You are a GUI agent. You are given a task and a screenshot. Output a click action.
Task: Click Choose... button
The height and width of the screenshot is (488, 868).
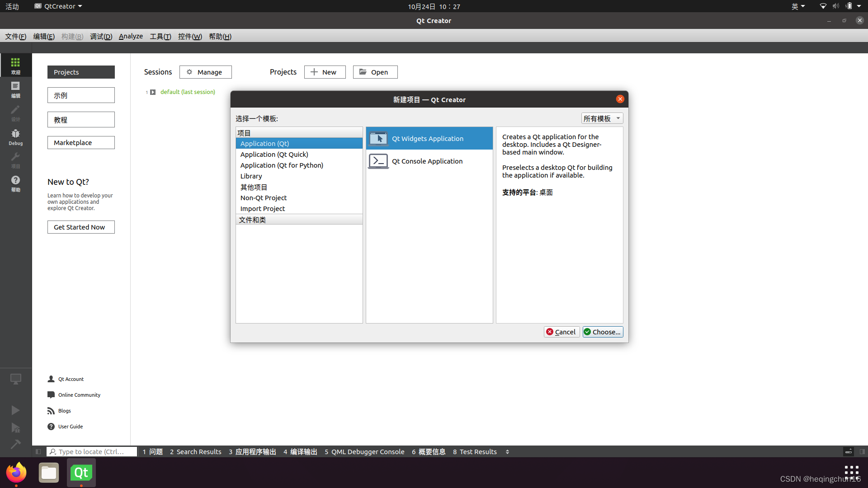click(x=603, y=332)
